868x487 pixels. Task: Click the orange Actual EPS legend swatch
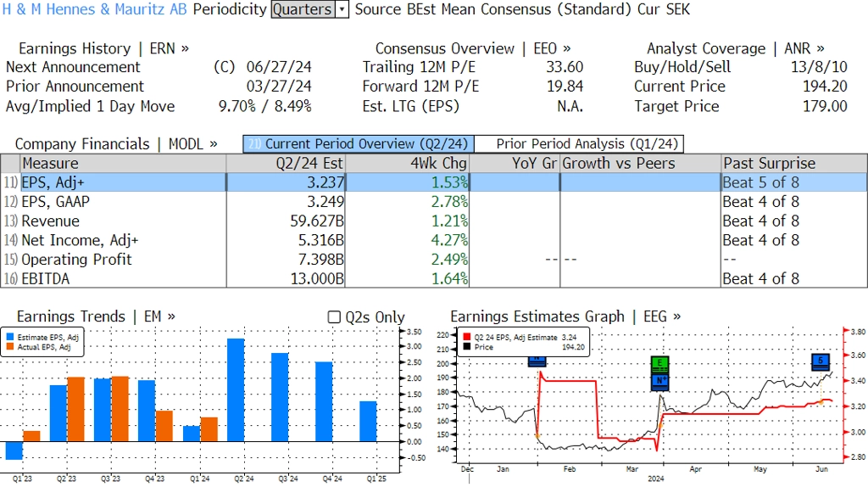[x=10, y=347]
